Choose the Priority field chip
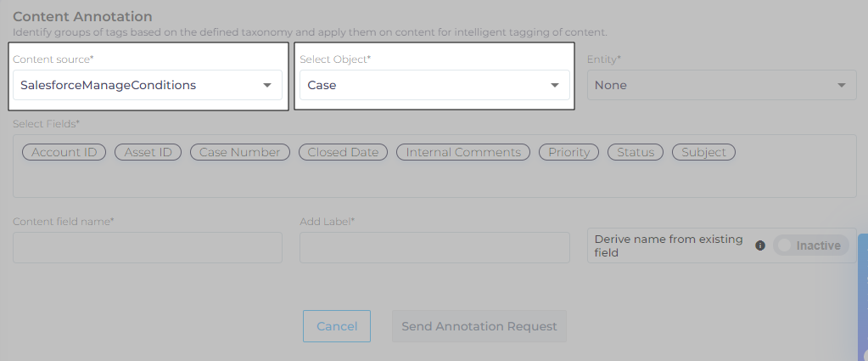868x361 pixels. tap(568, 152)
